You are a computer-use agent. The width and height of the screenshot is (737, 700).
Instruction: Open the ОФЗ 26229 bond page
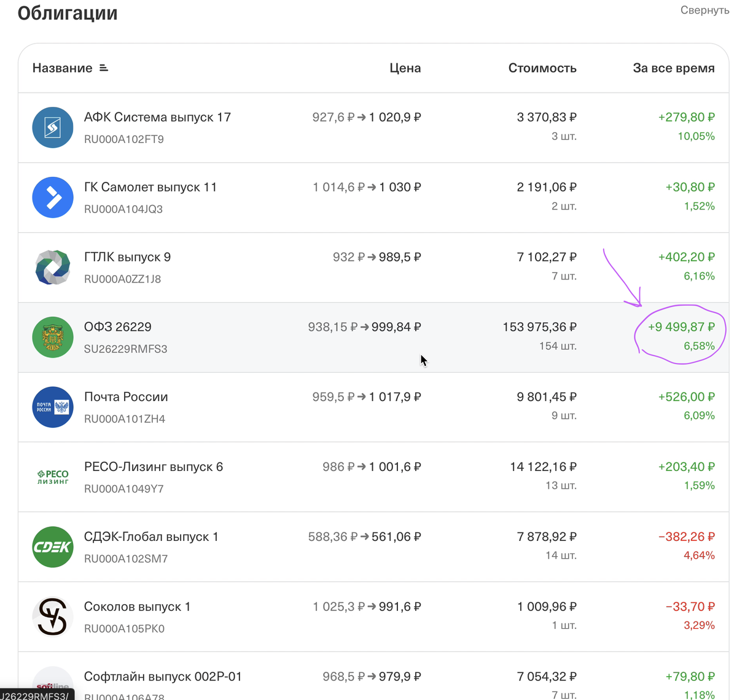coord(118,327)
